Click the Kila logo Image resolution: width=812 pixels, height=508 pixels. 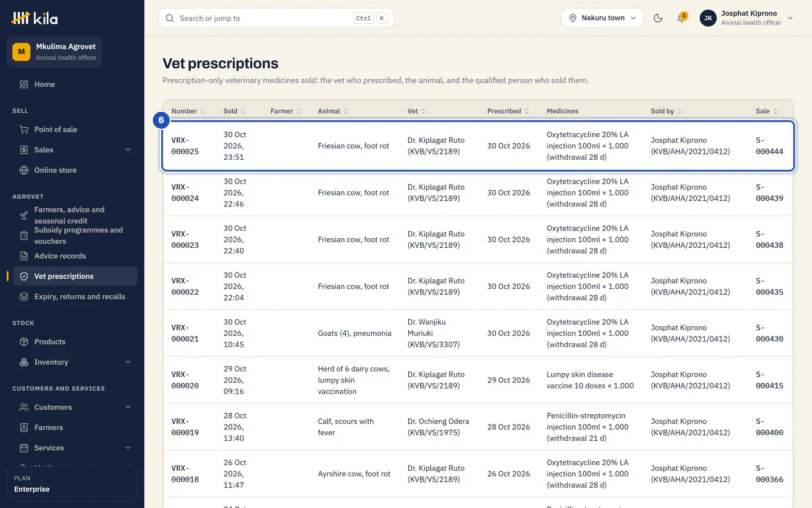[34, 18]
